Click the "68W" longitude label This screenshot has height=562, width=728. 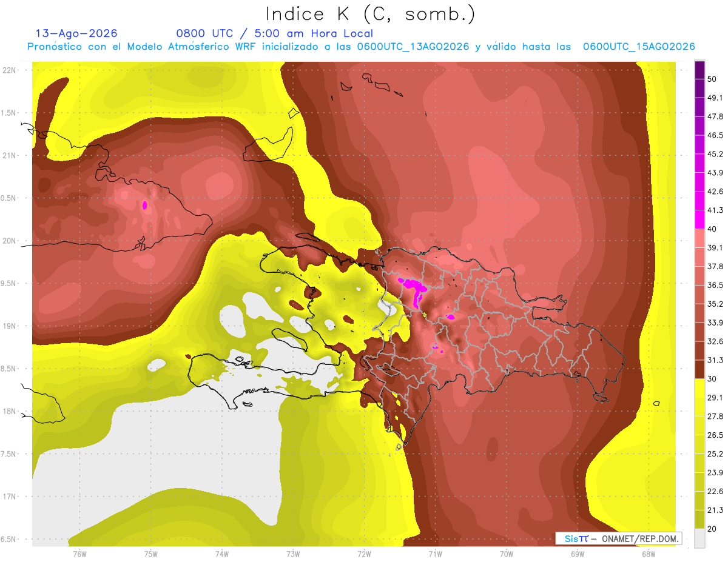649,554
